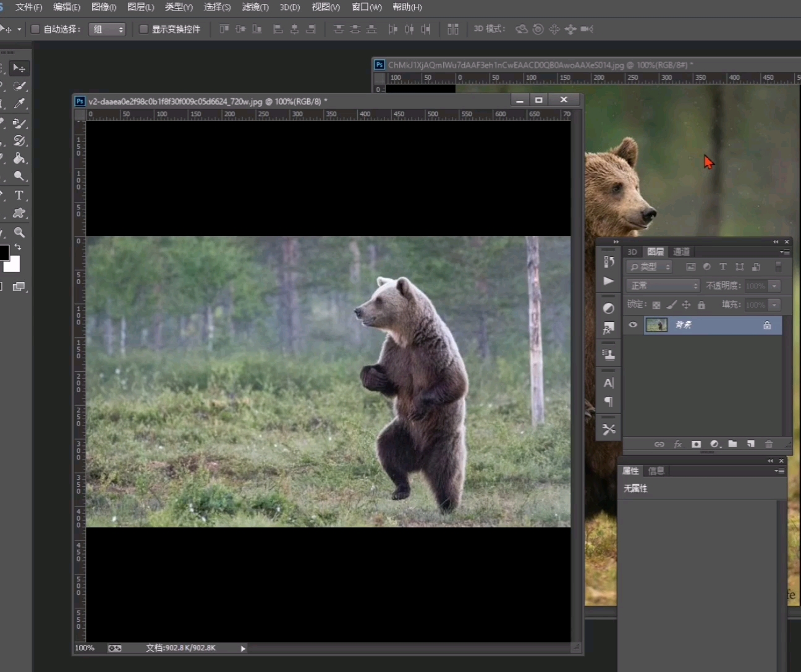Image resolution: width=801 pixels, height=672 pixels.
Task: Select the Paint Bucket tool
Action: point(19,159)
